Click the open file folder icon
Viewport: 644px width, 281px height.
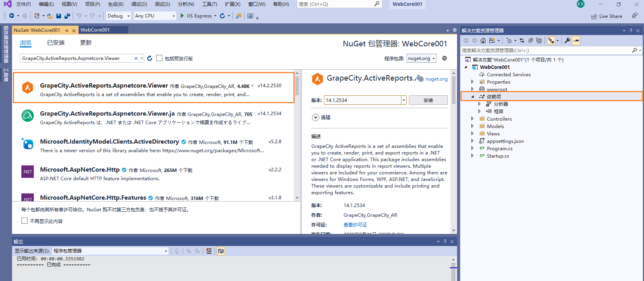click(x=50, y=16)
